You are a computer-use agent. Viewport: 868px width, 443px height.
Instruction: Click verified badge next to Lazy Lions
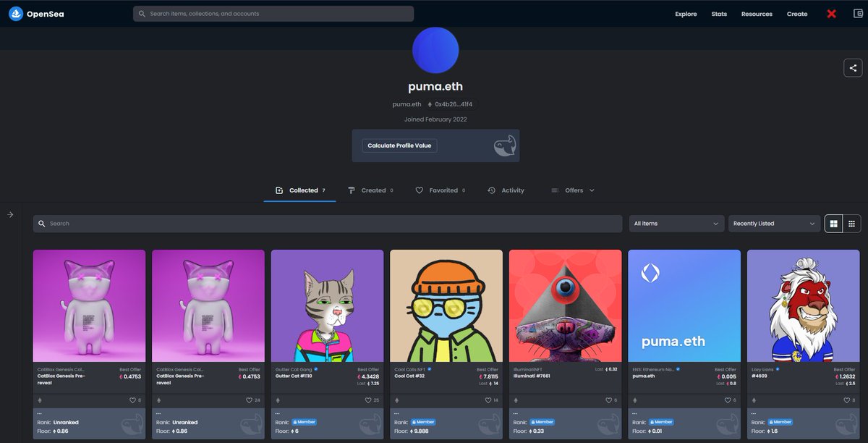coord(778,369)
